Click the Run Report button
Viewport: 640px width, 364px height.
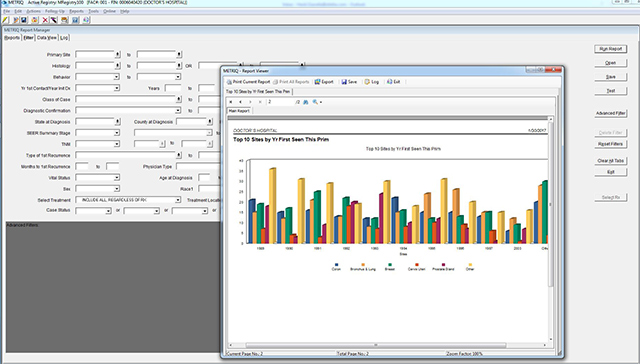(611, 49)
